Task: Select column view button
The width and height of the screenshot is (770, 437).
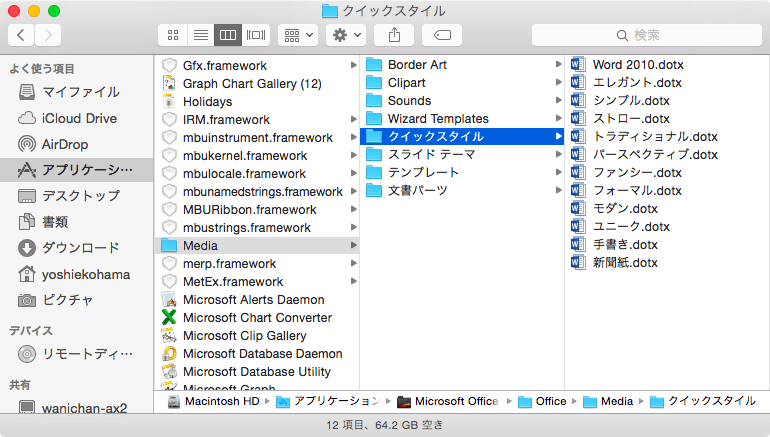Action: tap(228, 35)
